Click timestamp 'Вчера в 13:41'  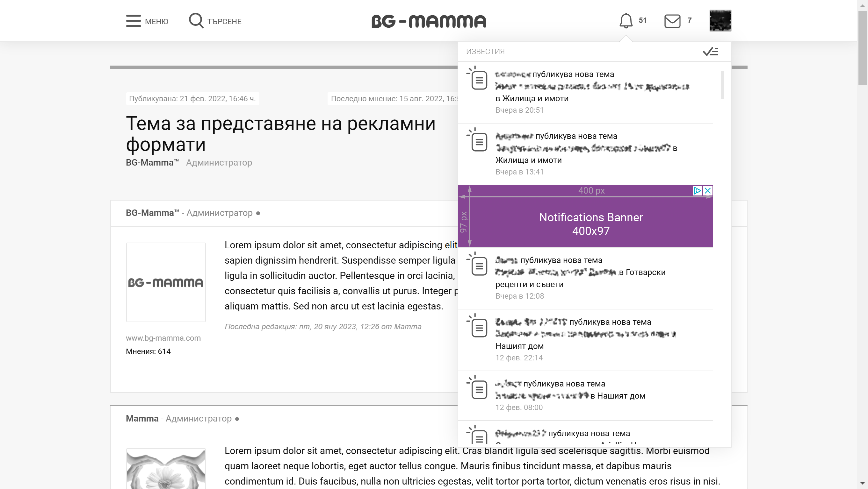(x=519, y=172)
